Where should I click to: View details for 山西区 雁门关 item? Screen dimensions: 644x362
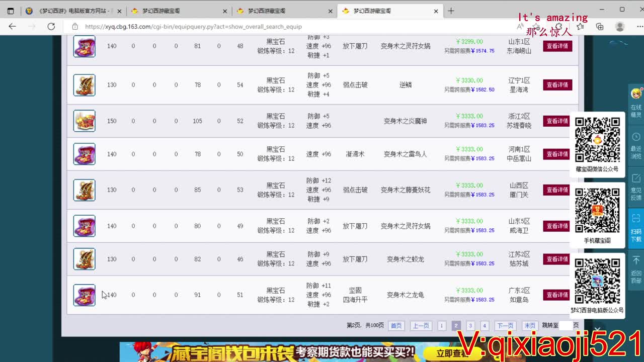click(557, 190)
